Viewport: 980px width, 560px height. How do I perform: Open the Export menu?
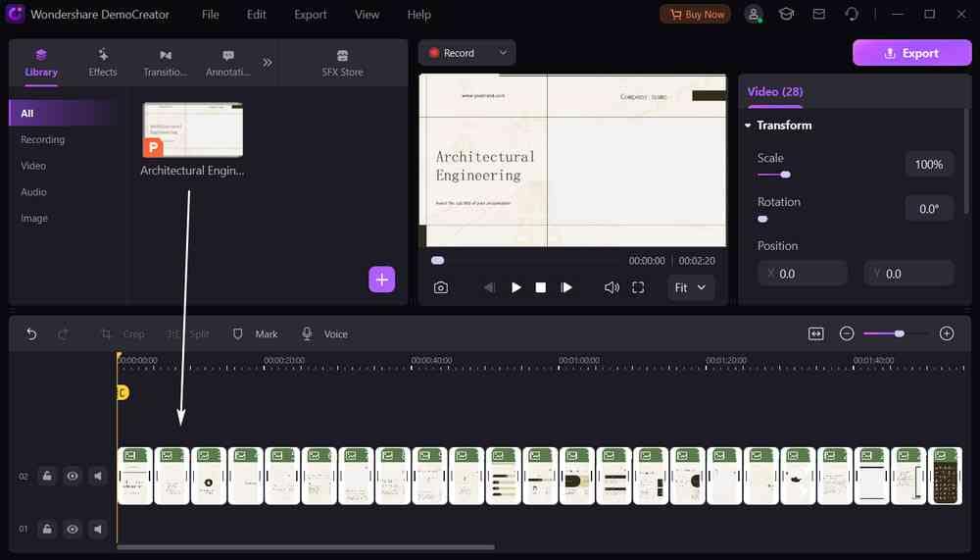click(x=311, y=15)
